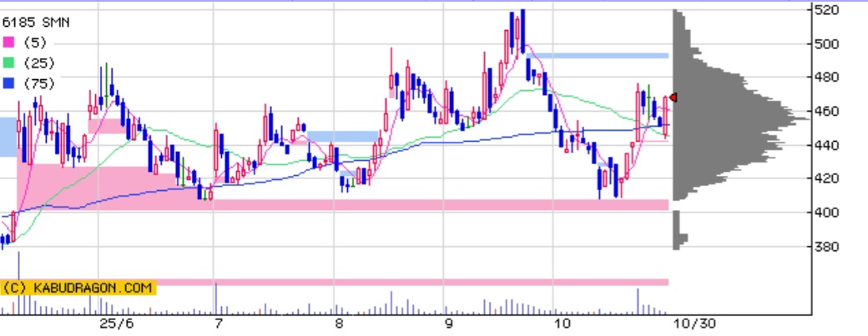Click the (C) KABUDRAGON.COM watermark
The image size is (868, 336).
[x=78, y=288]
